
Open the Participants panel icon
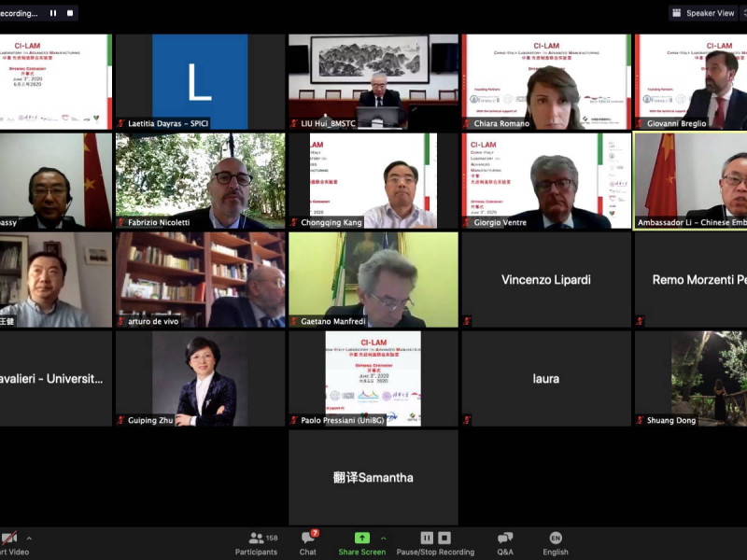click(256, 539)
